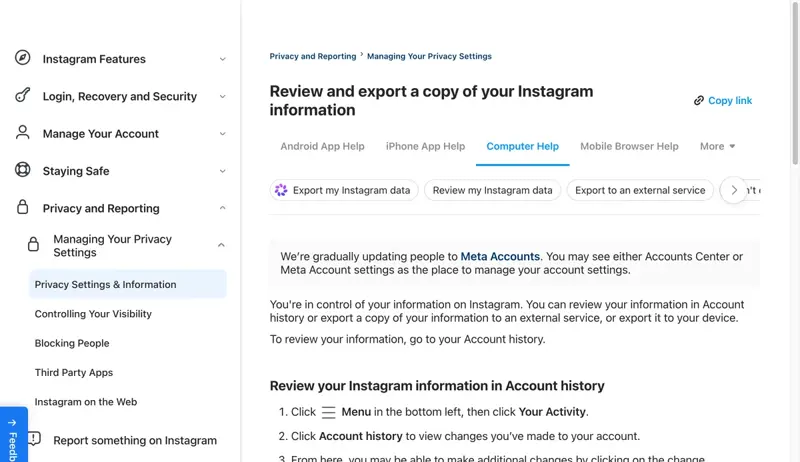Screen dimensions: 800x462
Task: Expand the Instagram Features section chevron
Action: pyautogui.click(x=222, y=59)
